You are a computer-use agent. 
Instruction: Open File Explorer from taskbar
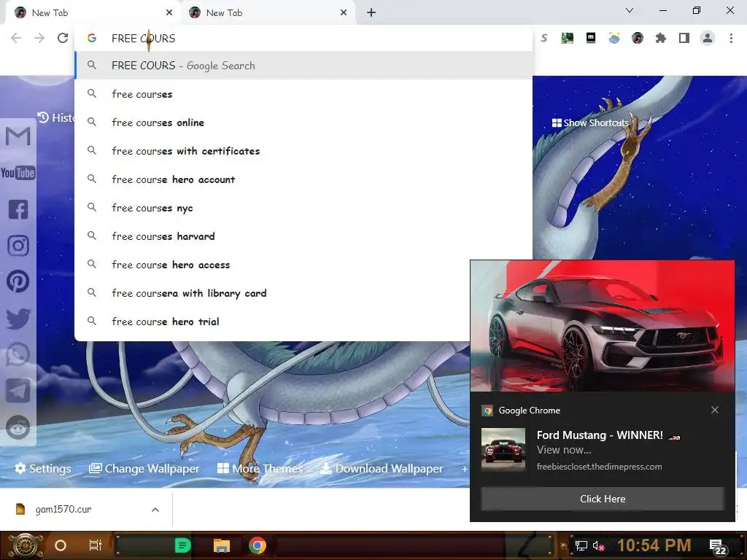tap(222, 545)
